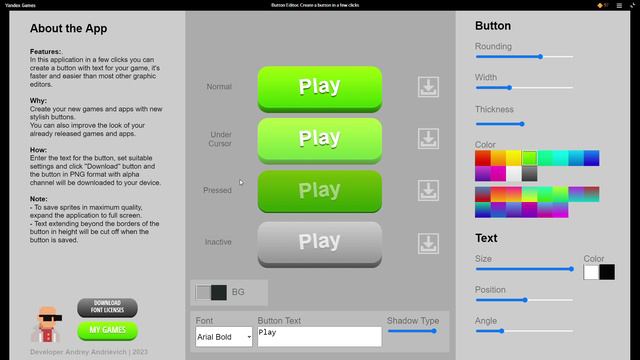Choose the yellow-green gradient swatch
This screenshot has height=360, width=640.
coord(529,194)
